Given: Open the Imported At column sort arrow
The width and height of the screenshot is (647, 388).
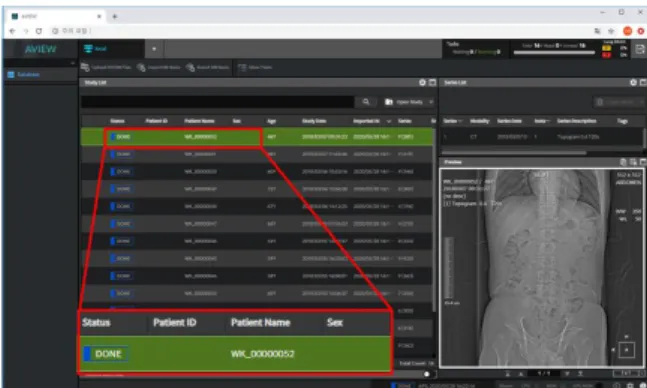Looking at the screenshot, I should [x=389, y=121].
